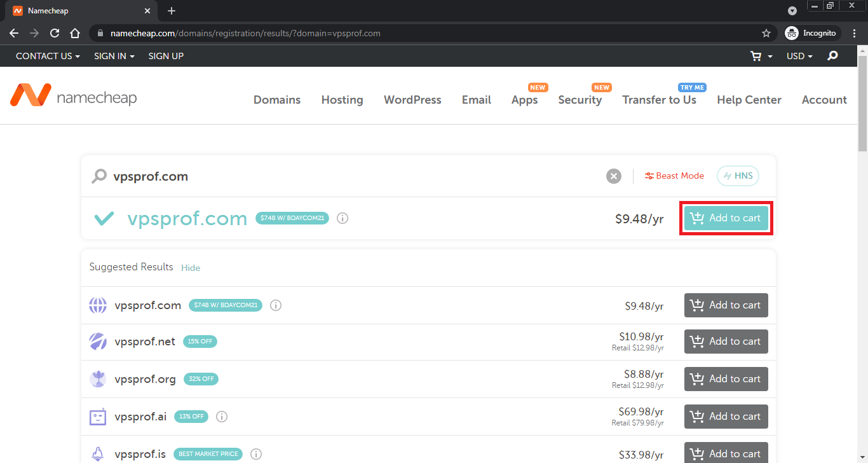This screenshot has height=463, width=868.
Task: View site lock security info
Action: pyautogui.click(x=100, y=33)
